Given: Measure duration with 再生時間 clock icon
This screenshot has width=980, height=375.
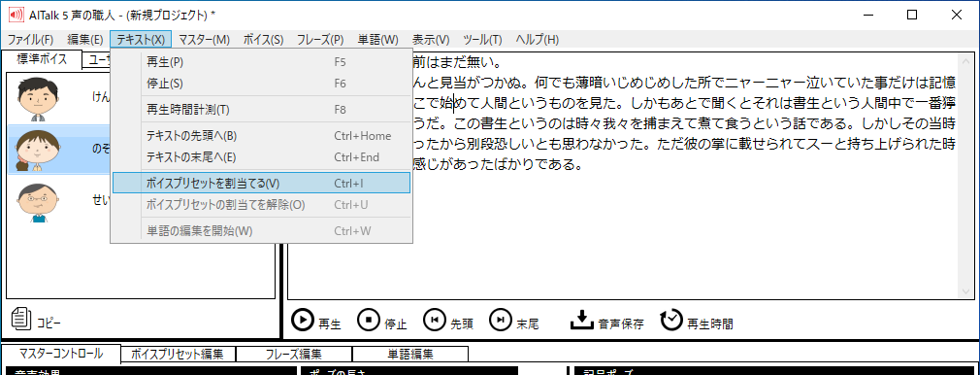Looking at the screenshot, I should pyautogui.click(x=671, y=320).
